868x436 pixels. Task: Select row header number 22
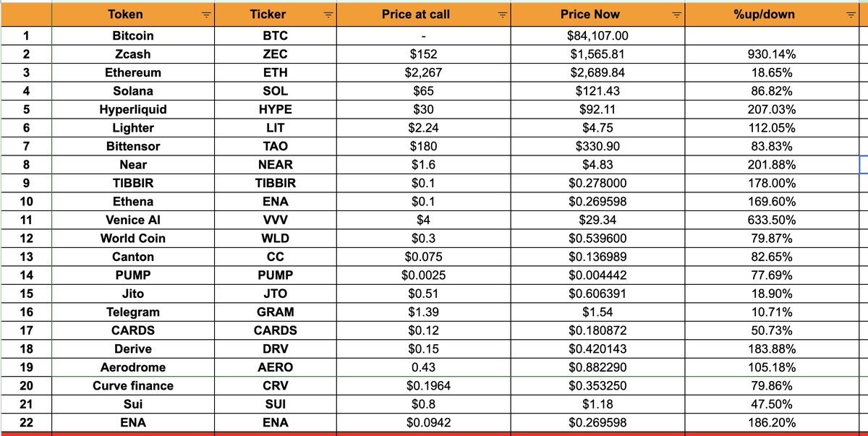tap(26, 422)
